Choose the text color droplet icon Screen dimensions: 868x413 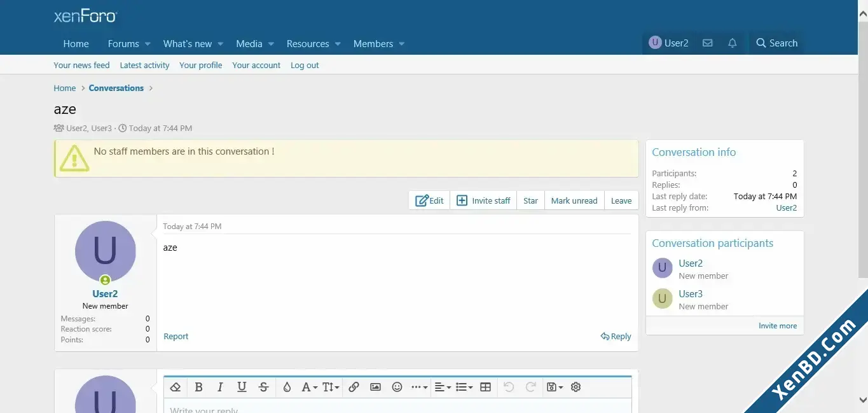(x=287, y=387)
